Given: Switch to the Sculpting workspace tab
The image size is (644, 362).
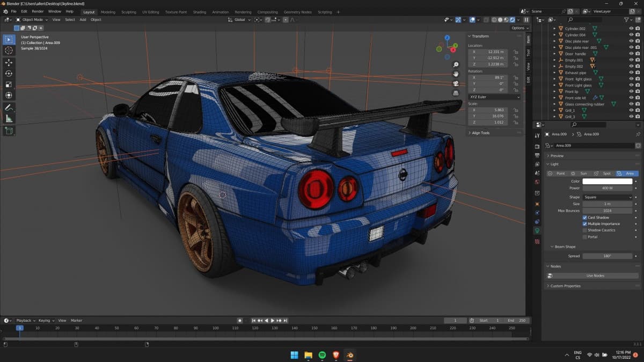Looking at the screenshot, I should point(129,12).
